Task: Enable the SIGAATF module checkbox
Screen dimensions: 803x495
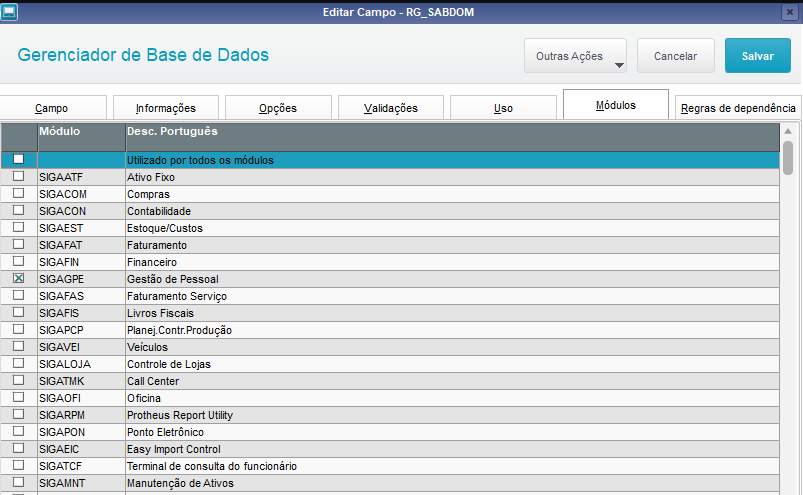Action: coord(18,176)
